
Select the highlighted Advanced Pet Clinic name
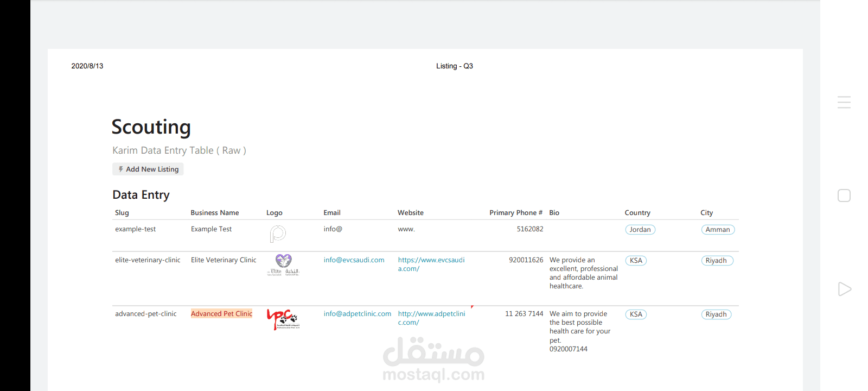(x=221, y=314)
